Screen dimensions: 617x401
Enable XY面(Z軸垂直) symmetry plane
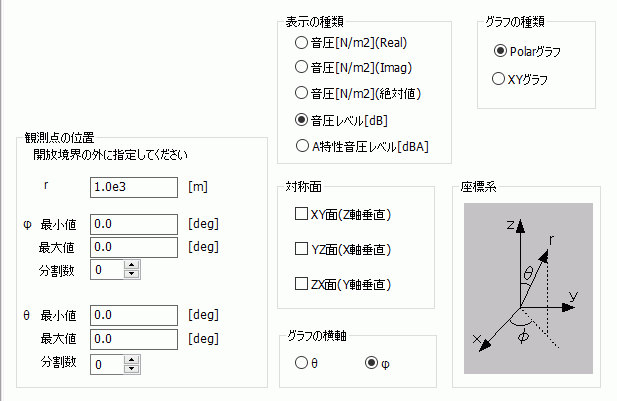pyautogui.click(x=301, y=213)
